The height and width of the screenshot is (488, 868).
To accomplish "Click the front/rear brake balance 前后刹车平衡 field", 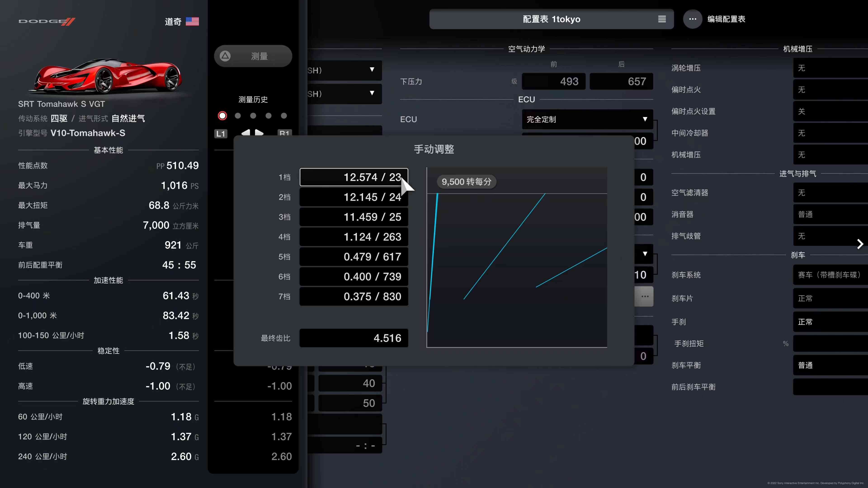I will (831, 387).
